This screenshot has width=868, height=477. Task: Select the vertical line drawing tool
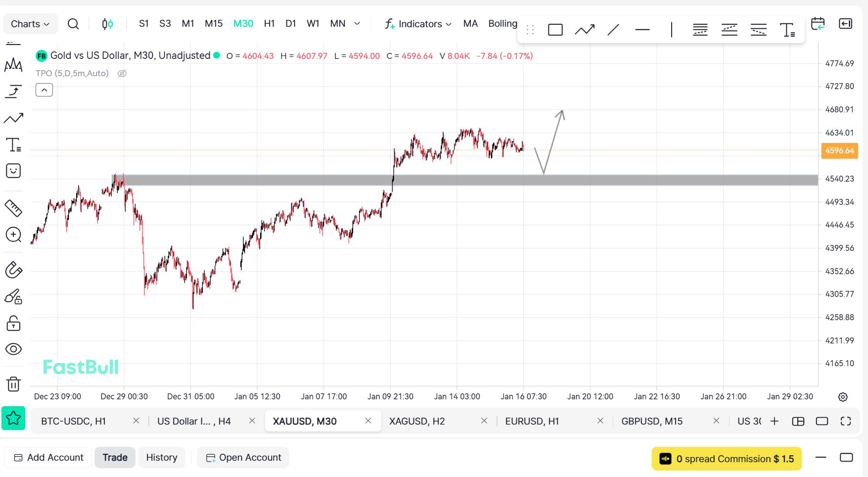click(671, 30)
